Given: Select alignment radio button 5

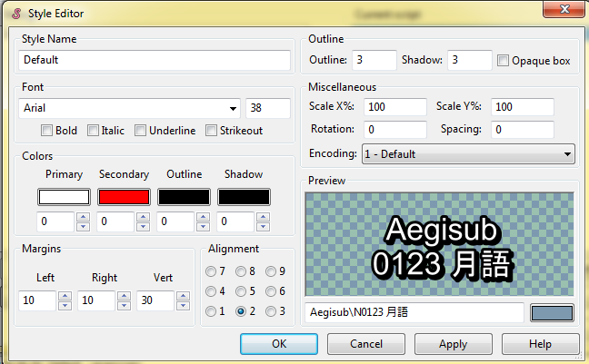Looking at the screenshot, I should (241, 291).
